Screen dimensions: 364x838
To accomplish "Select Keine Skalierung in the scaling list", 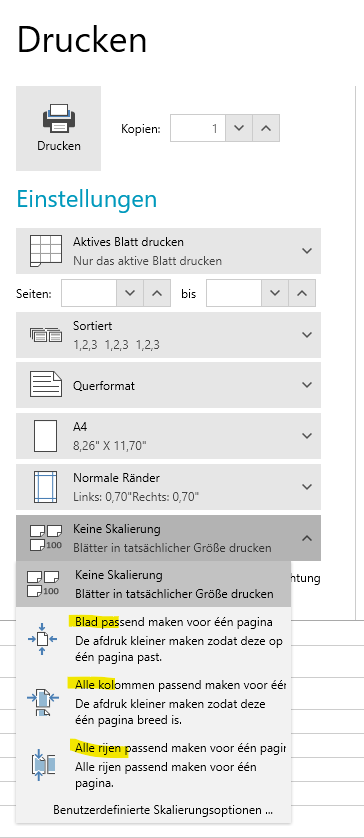I will [x=153, y=584].
